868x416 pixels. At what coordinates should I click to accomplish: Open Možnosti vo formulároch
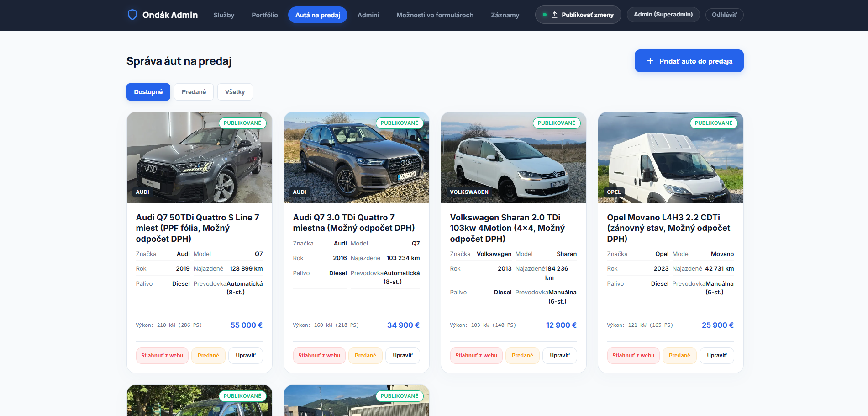point(435,15)
